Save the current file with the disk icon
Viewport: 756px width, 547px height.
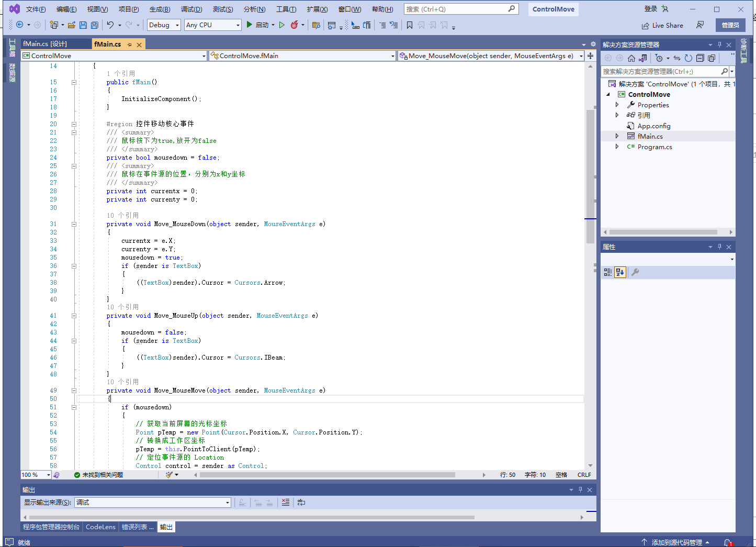point(83,25)
